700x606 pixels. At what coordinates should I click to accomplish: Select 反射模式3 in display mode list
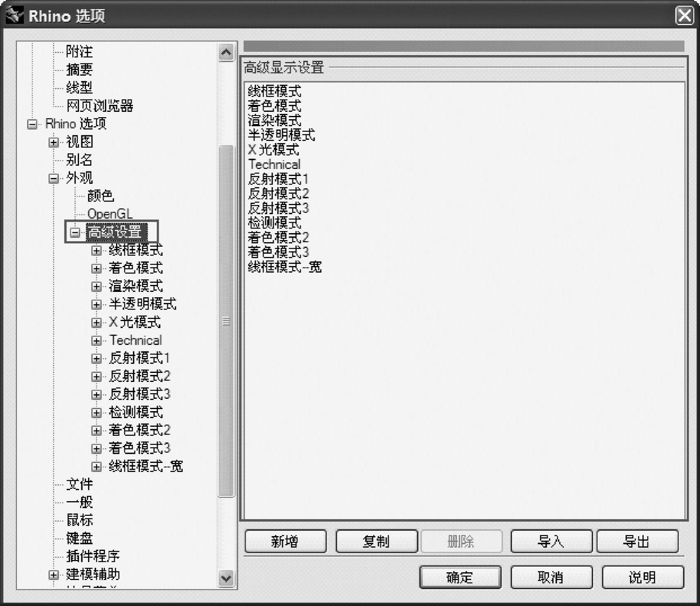(278, 208)
